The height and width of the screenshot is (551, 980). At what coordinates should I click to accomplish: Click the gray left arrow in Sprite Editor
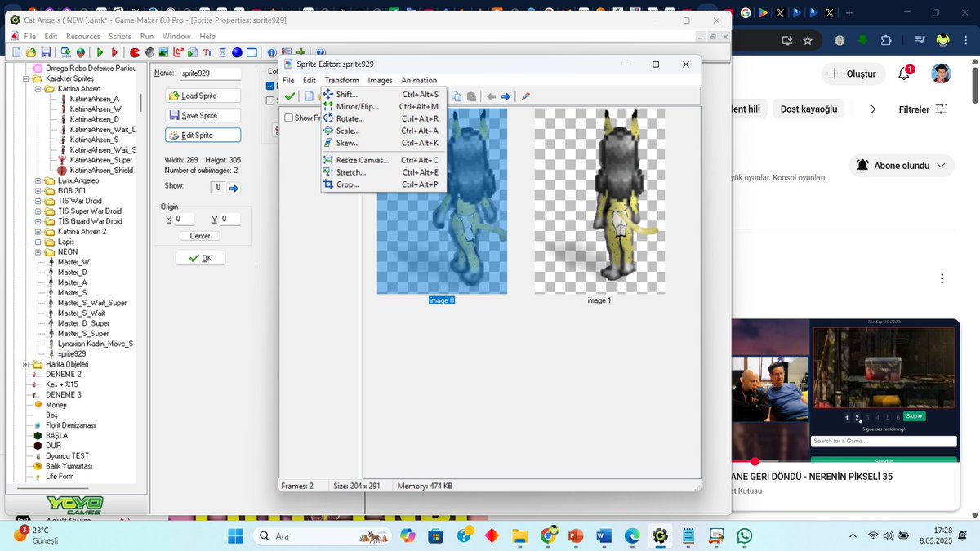click(x=491, y=96)
